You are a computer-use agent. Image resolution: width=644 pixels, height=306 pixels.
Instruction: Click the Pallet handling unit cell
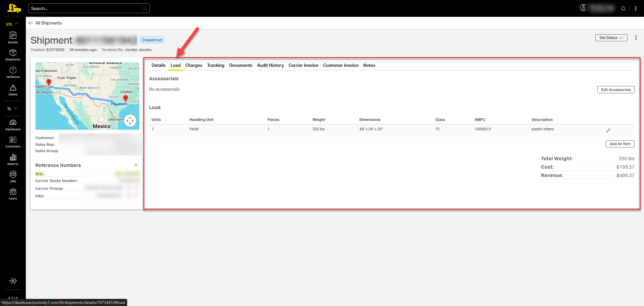[194, 129]
